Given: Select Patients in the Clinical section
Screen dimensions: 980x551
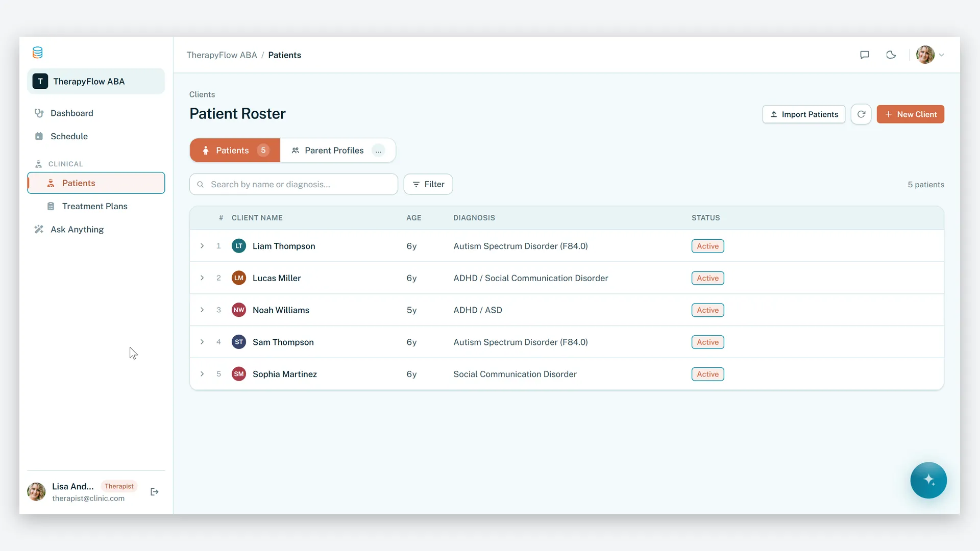Looking at the screenshot, I should click(96, 183).
